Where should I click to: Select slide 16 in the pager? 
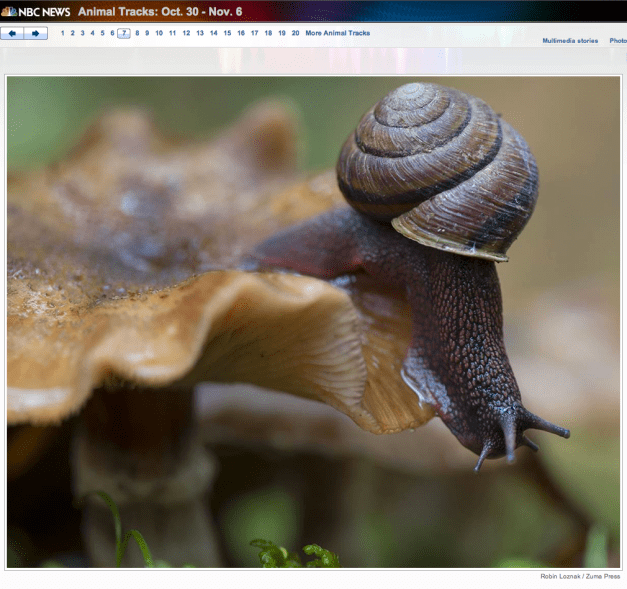tap(240, 33)
